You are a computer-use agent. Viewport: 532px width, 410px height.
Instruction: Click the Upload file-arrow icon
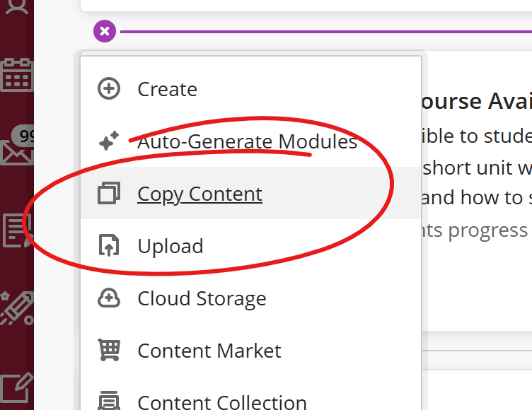click(x=109, y=245)
